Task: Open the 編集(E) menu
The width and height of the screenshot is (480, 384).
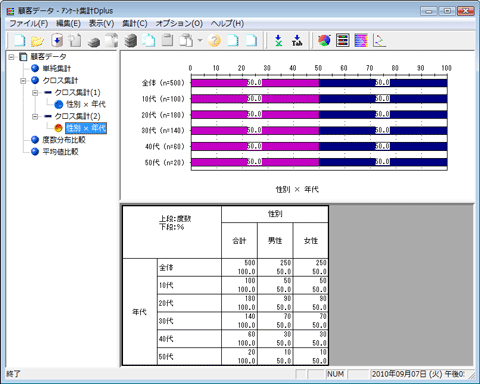Action: 68,24
